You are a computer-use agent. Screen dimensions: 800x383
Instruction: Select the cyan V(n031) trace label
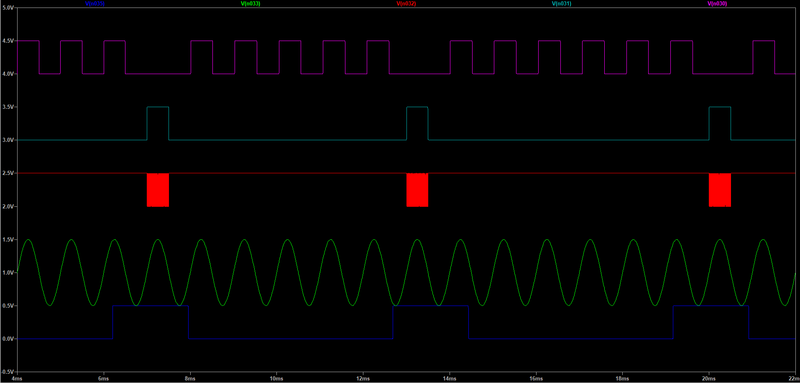click(561, 3)
